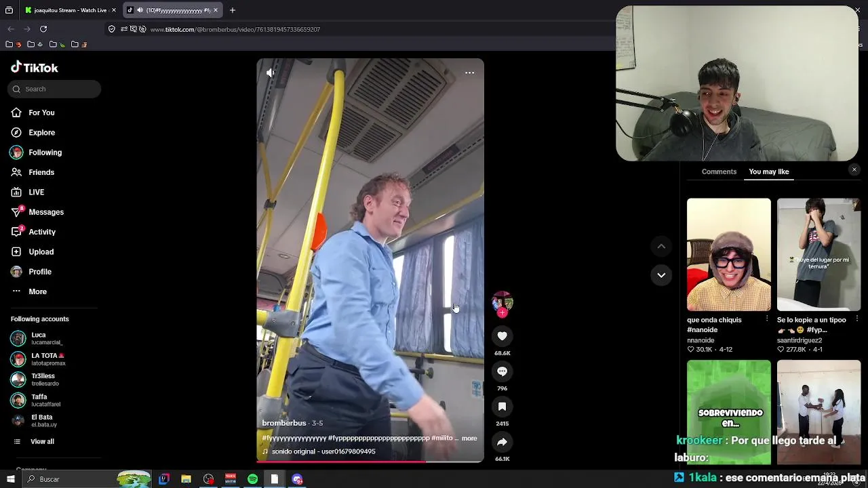Viewport: 868px width, 488px height.
Task: Open the OBS icon on taskbar
Action: coord(208,479)
